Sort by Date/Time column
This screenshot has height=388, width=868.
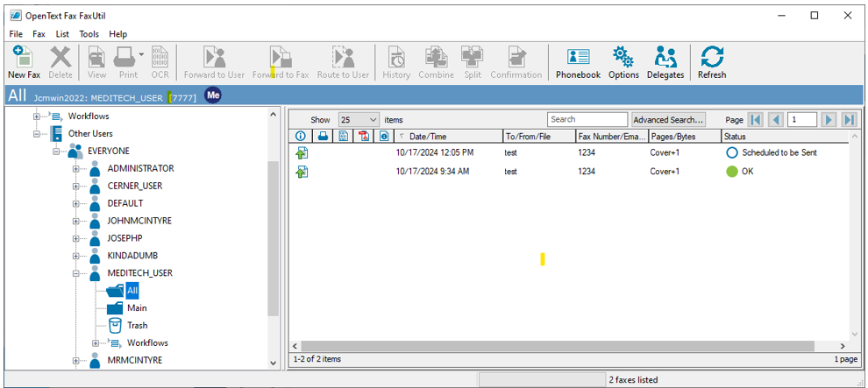447,136
